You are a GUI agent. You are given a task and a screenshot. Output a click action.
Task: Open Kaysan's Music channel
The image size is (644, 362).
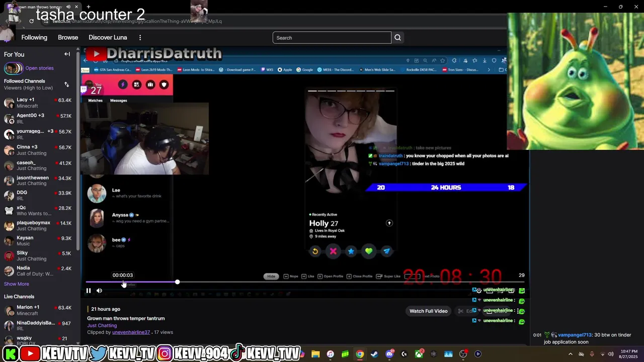38,241
